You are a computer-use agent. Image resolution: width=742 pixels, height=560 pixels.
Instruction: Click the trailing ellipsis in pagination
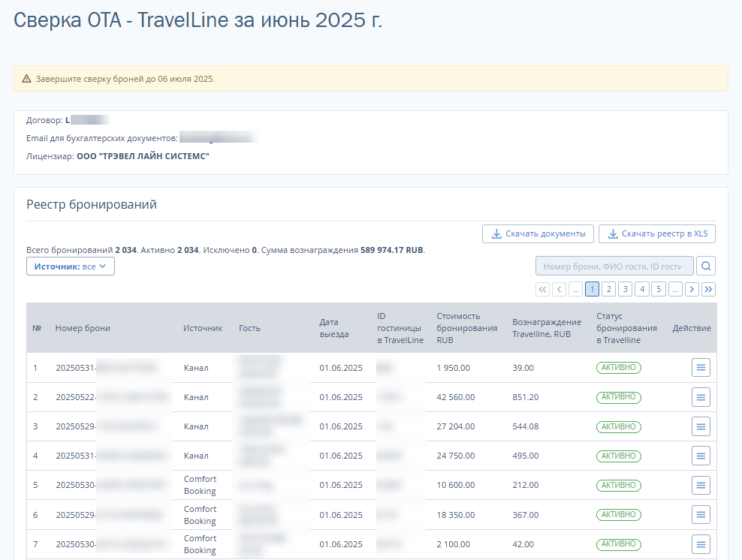click(x=675, y=289)
